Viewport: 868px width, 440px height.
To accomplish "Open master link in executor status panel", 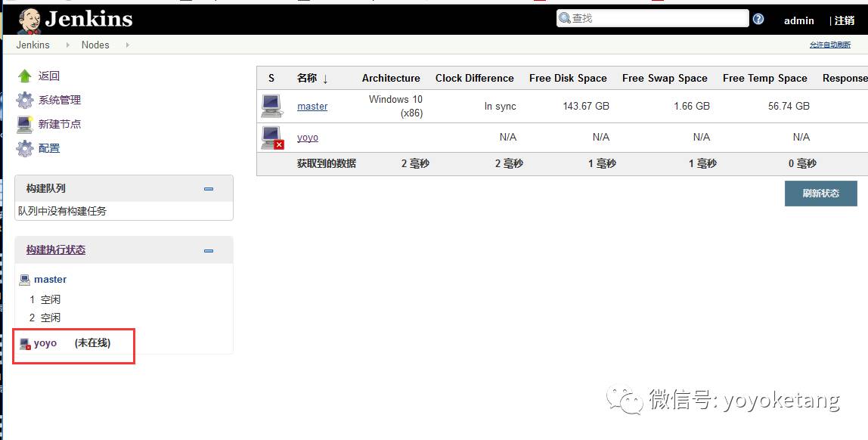I will 51,280.
